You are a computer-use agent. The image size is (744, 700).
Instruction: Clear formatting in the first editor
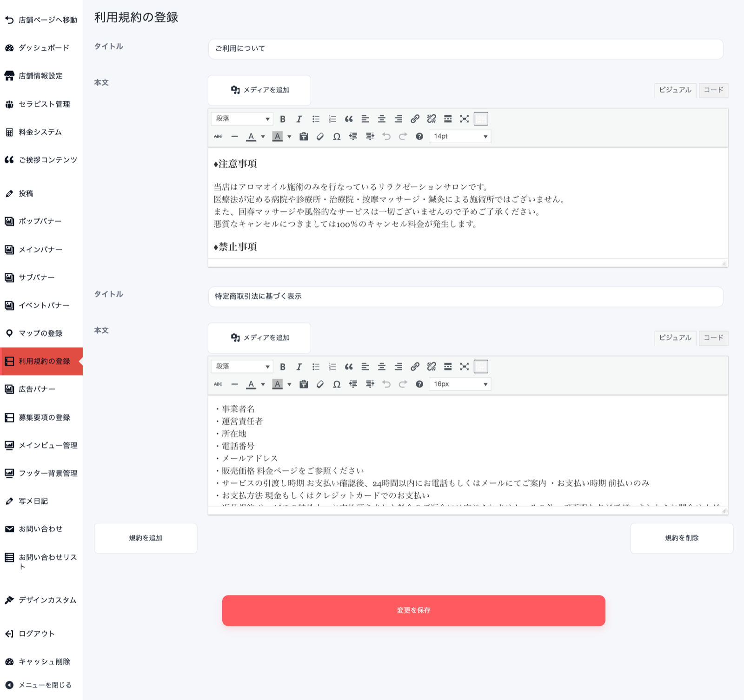[320, 136]
